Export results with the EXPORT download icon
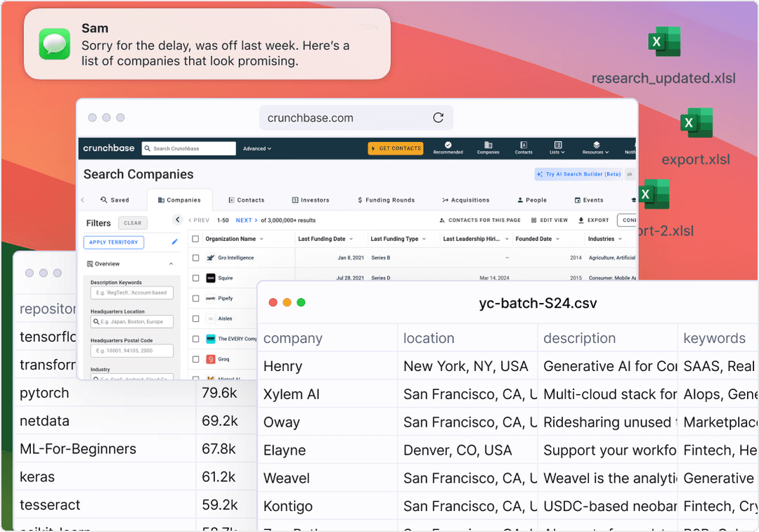The image size is (759, 532). (581, 220)
